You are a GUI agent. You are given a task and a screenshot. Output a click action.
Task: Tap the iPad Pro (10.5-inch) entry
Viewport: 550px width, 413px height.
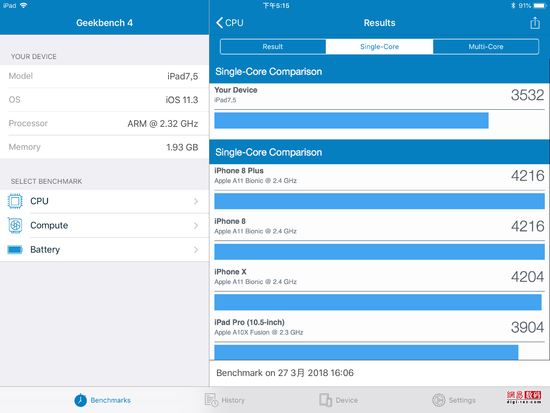(x=380, y=327)
